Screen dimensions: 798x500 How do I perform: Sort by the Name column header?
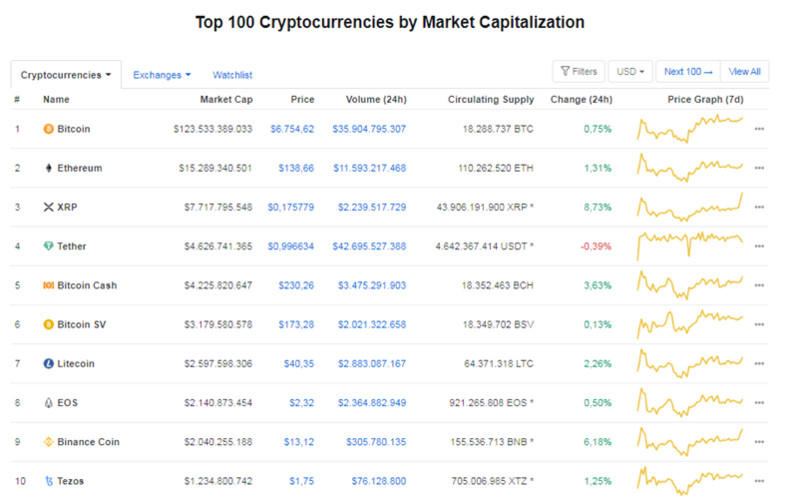[x=56, y=99]
